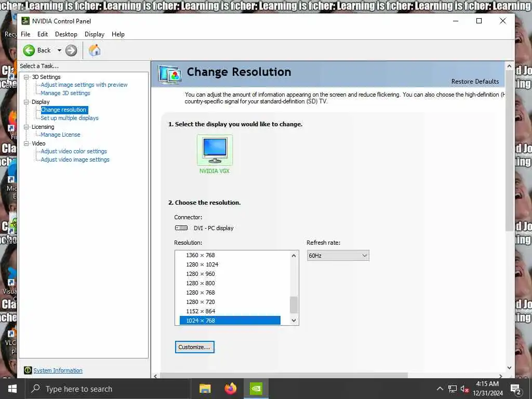Click main panel vertical scroll up arrow
Viewport: 532px width, 399px height.
(509, 66)
